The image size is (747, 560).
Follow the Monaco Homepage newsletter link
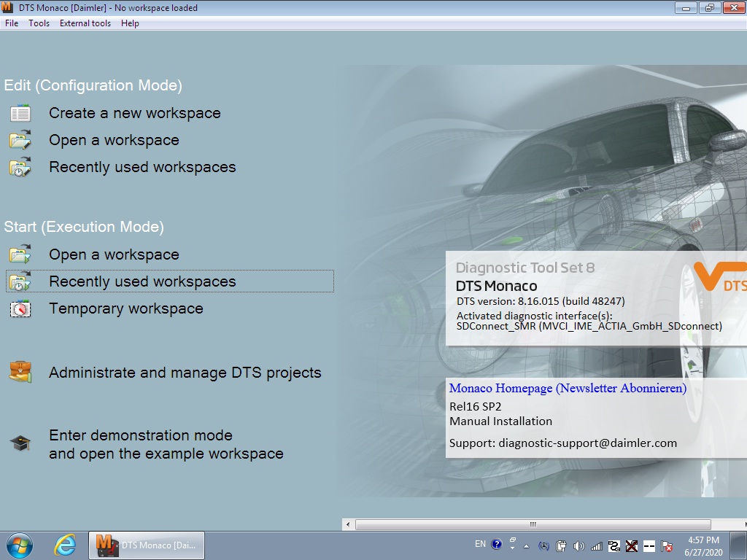coord(568,388)
